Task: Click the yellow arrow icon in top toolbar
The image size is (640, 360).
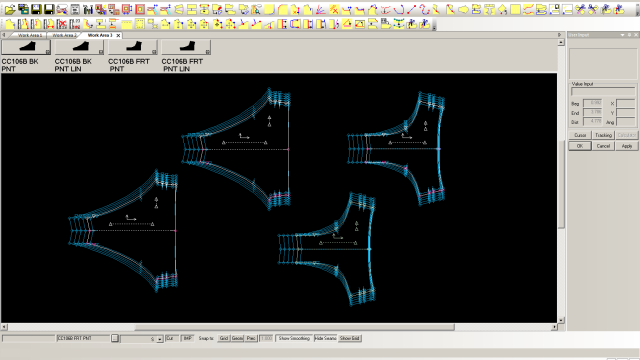Action: (463, 9)
